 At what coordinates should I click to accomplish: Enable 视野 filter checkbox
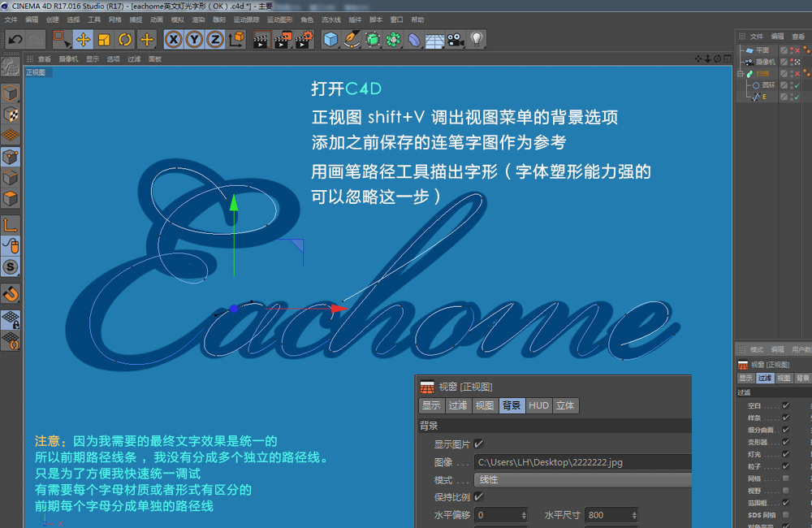point(785,490)
